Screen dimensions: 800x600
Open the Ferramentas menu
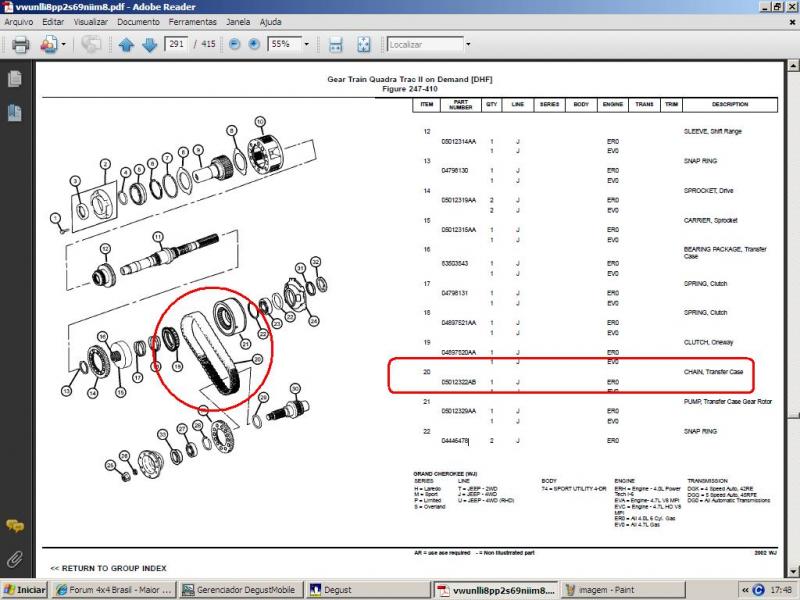tap(193, 22)
